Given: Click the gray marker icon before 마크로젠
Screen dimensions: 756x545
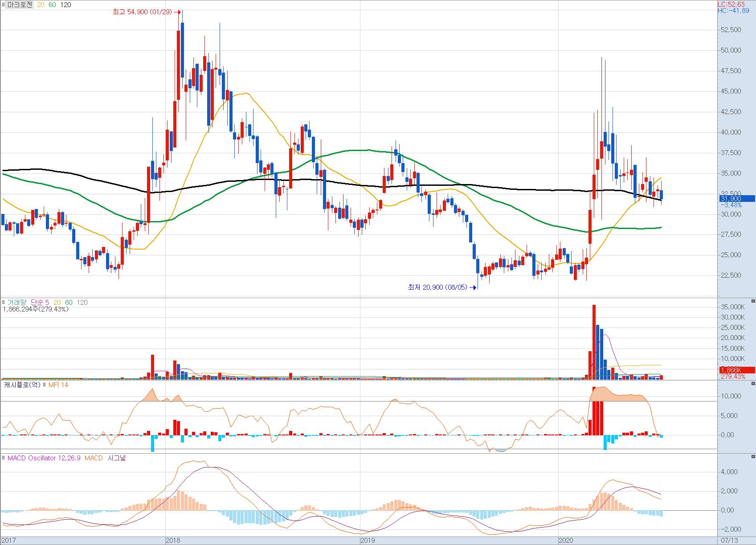Looking at the screenshot, I should (x=4, y=5).
